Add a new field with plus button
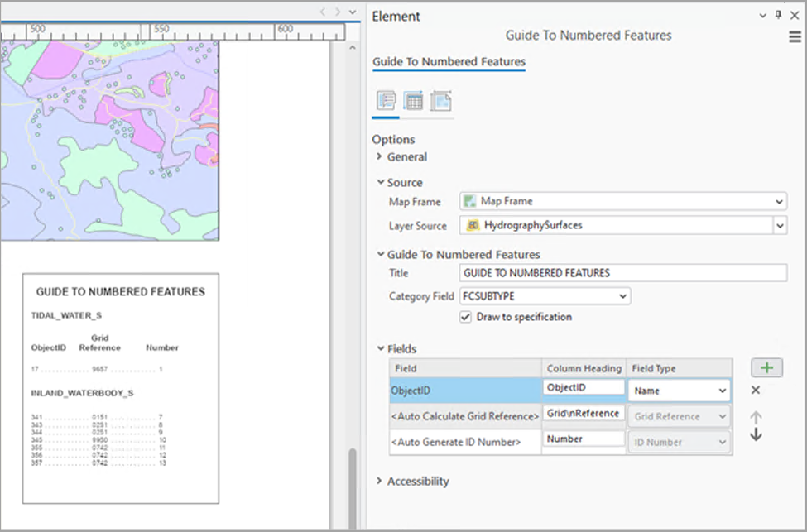Image resolution: width=807 pixels, height=532 pixels. 766,368
